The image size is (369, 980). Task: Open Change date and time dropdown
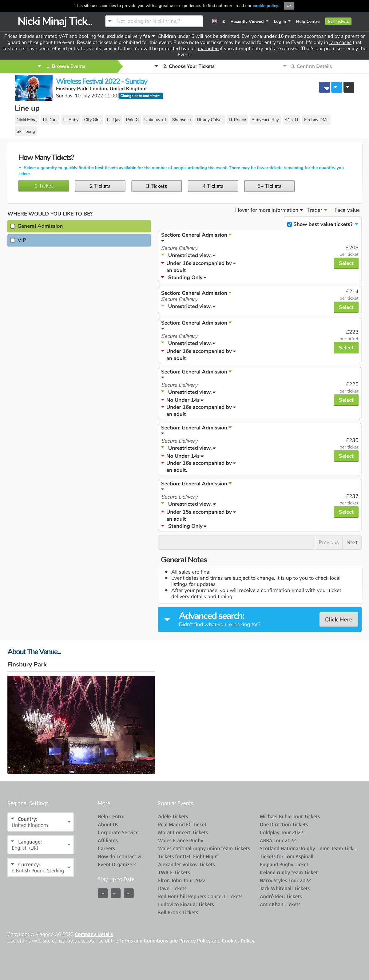click(140, 96)
